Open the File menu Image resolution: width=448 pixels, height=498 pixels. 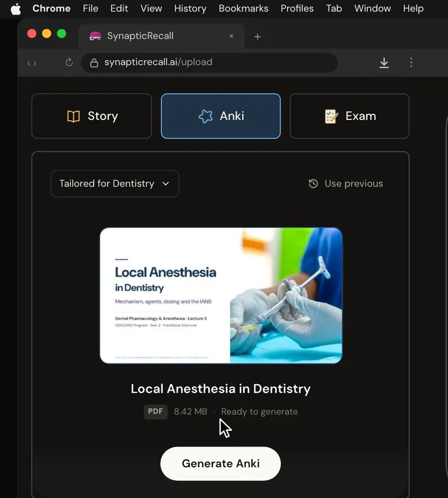91,8
